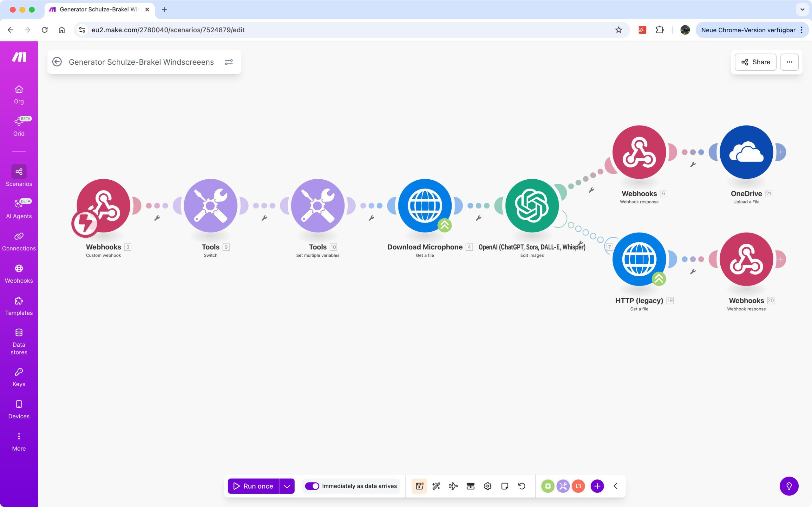
Task: Go to Connections in the sidebar
Action: pyautogui.click(x=19, y=241)
